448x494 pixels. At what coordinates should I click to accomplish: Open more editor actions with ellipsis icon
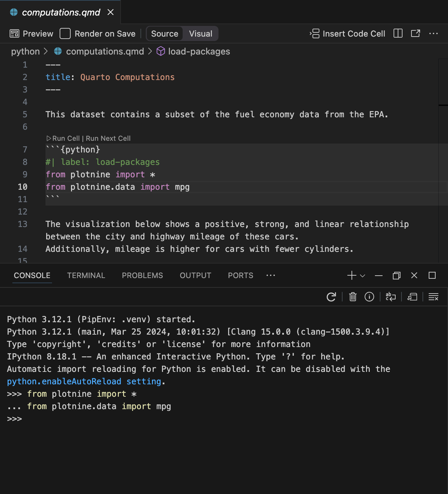pos(434,33)
